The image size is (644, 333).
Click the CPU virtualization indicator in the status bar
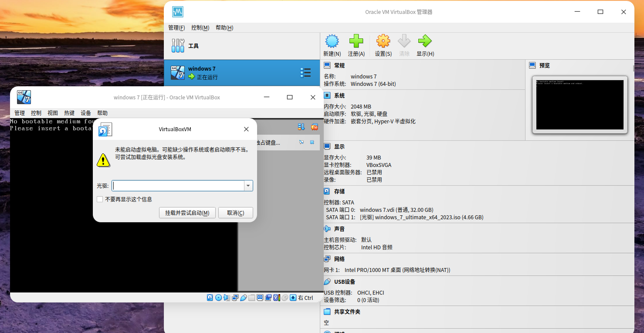277,298
